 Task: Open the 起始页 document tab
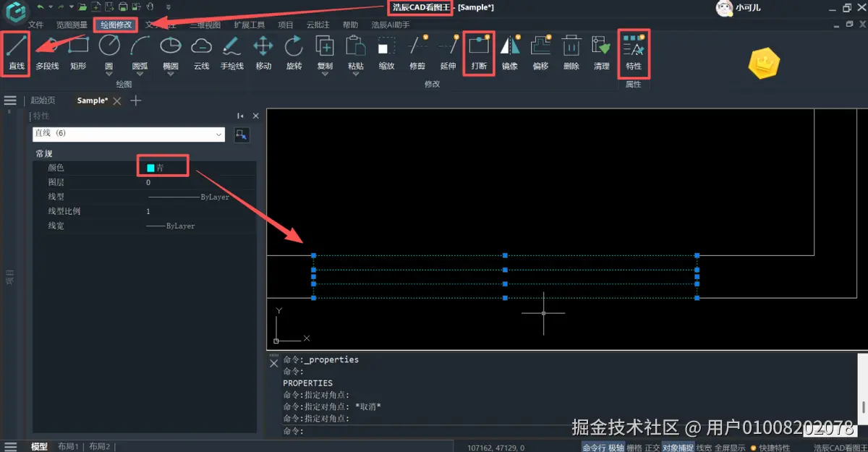pos(43,101)
